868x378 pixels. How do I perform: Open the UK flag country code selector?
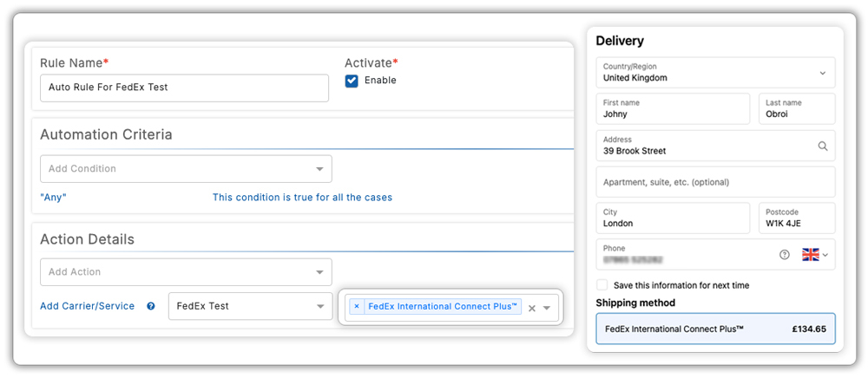point(815,255)
